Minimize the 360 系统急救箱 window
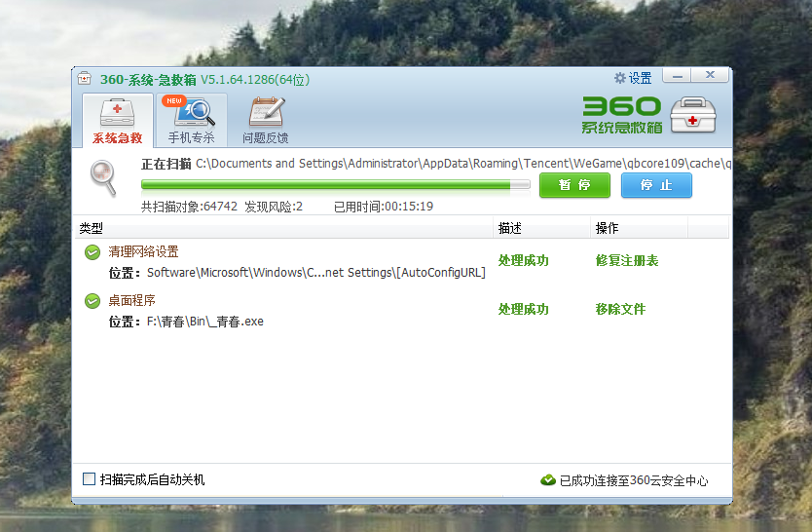 click(x=678, y=76)
